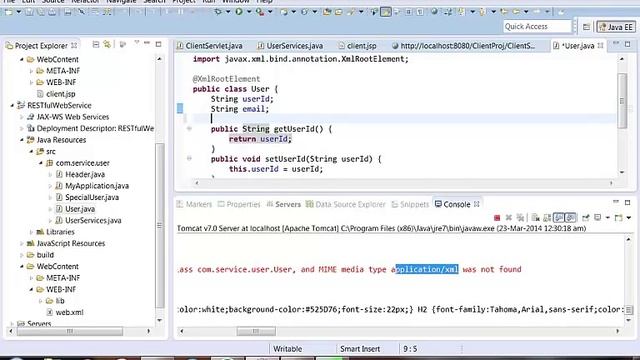Open the Servers view tab

pyautogui.click(x=284, y=204)
